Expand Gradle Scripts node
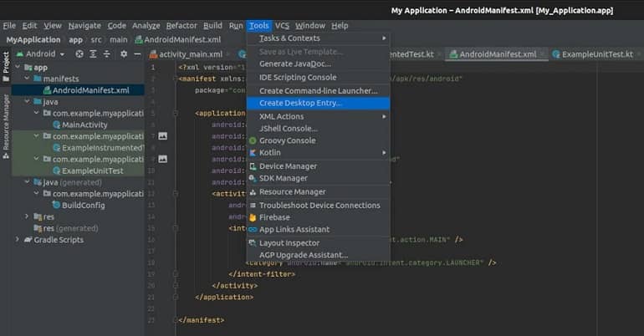The height and width of the screenshot is (336, 644). (18, 239)
